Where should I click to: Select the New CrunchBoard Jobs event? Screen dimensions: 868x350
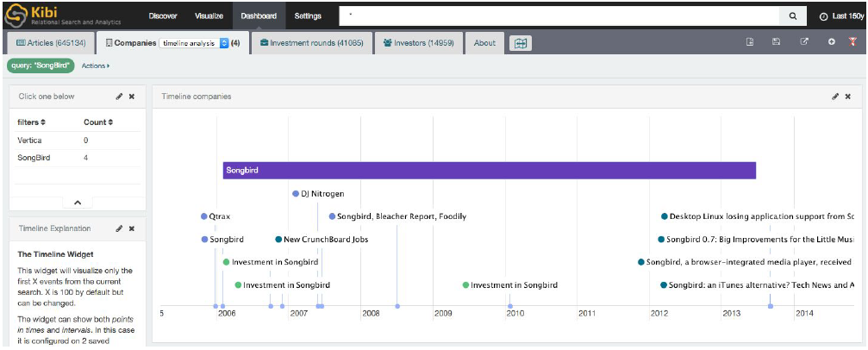coord(322,240)
